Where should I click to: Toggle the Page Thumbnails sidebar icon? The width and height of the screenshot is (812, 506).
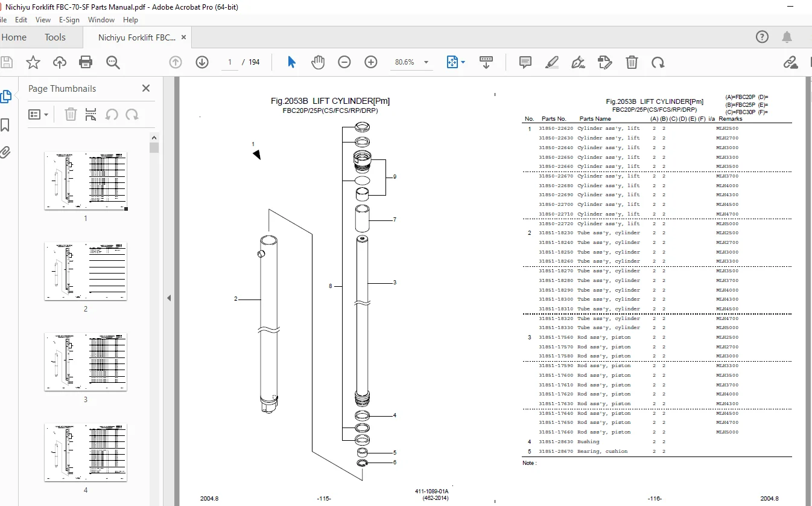[x=5, y=96]
